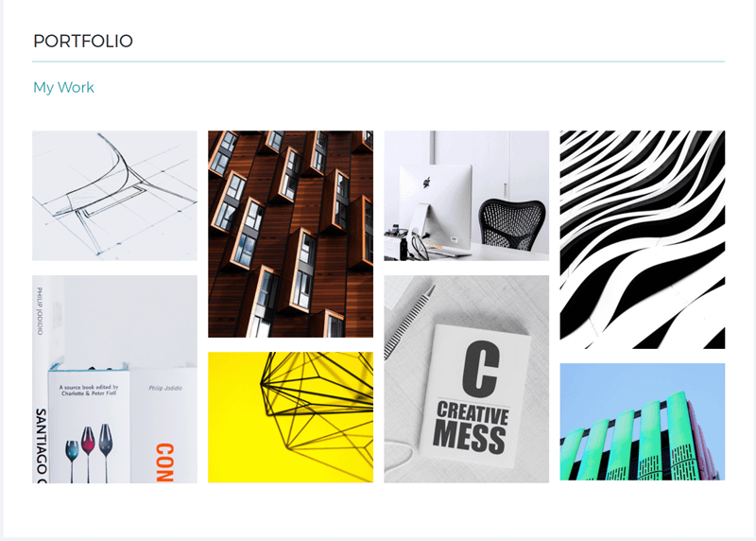Select the yellow geometric wire sculpture photo

(x=291, y=417)
